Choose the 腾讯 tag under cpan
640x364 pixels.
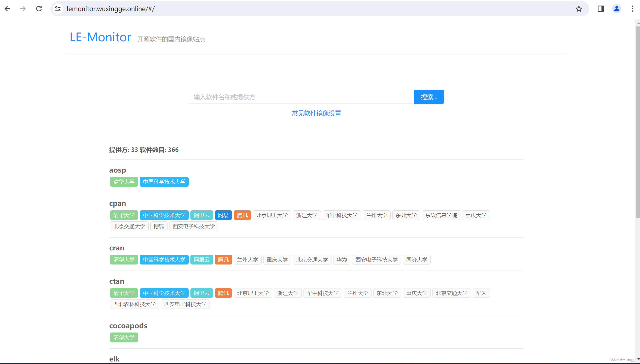[x=242, y=215]
